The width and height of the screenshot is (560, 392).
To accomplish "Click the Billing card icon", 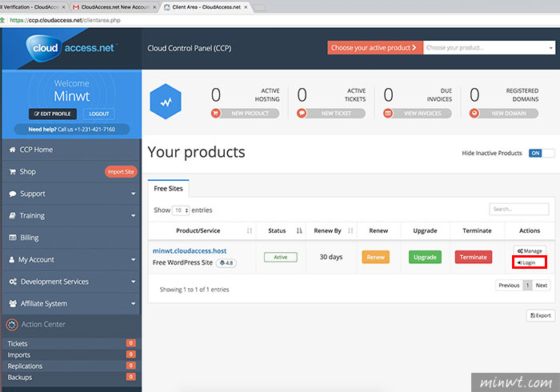I will pyautogui.click(x=13, y=238).
